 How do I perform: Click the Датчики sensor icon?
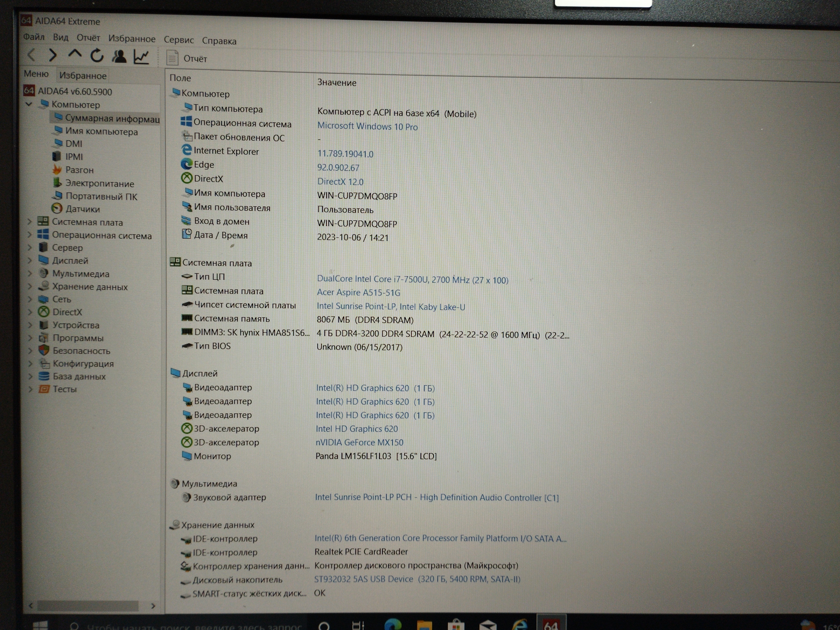coord(57,209)
